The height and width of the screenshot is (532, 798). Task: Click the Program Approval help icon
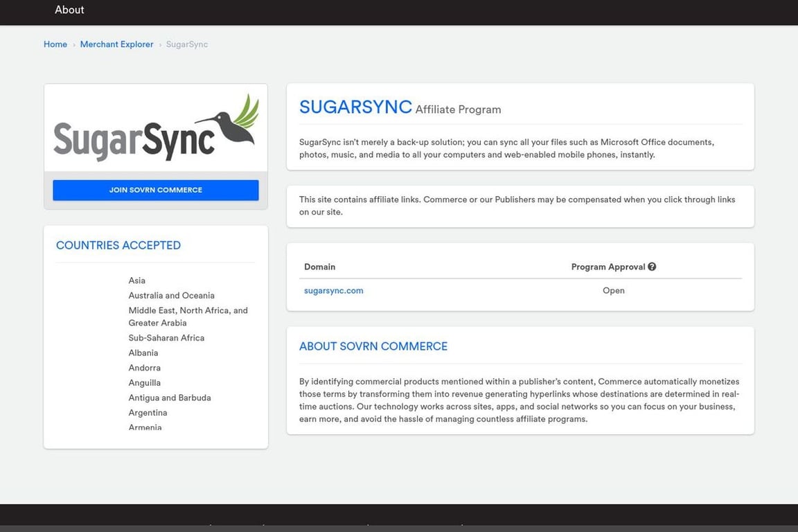click(x=652, y=266)
